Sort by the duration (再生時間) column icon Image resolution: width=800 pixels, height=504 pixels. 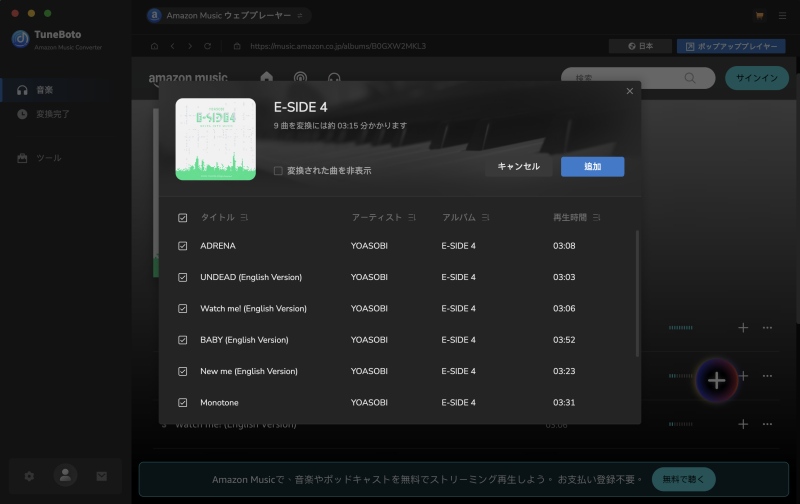point(596,217)
